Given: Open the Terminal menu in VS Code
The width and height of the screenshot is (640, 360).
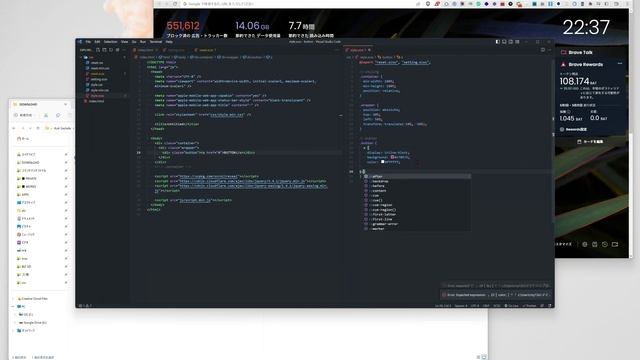Looking at the screenshot, I should pyautogui.click(x=156, y=42).
